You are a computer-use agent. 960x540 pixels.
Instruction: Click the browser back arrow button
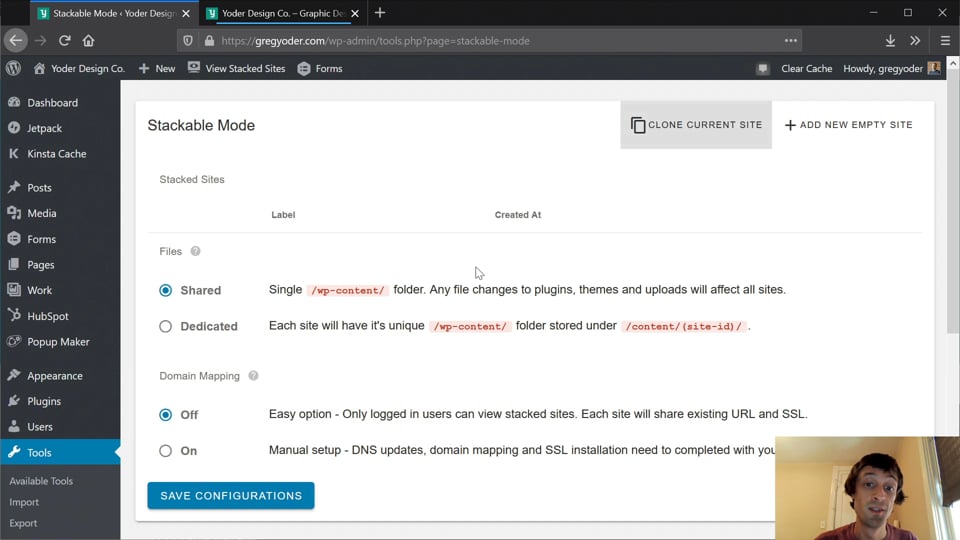[16, 40]
